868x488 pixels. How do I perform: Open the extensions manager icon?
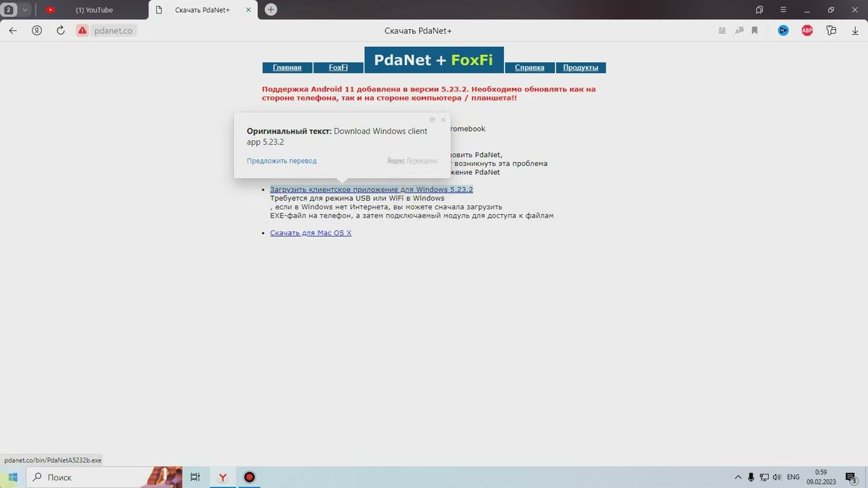pyautogui.click(x=831, y=30)
